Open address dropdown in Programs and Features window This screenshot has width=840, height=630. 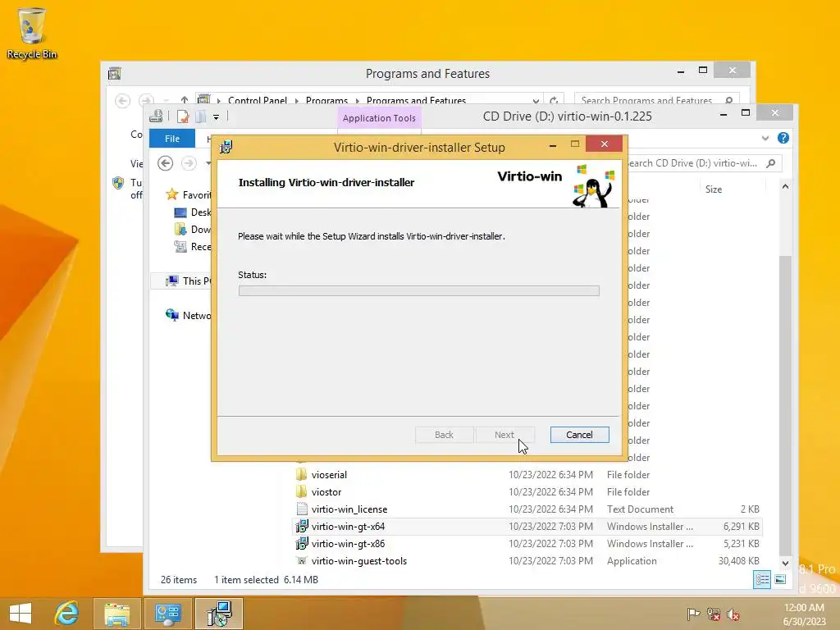click(536, 100)
